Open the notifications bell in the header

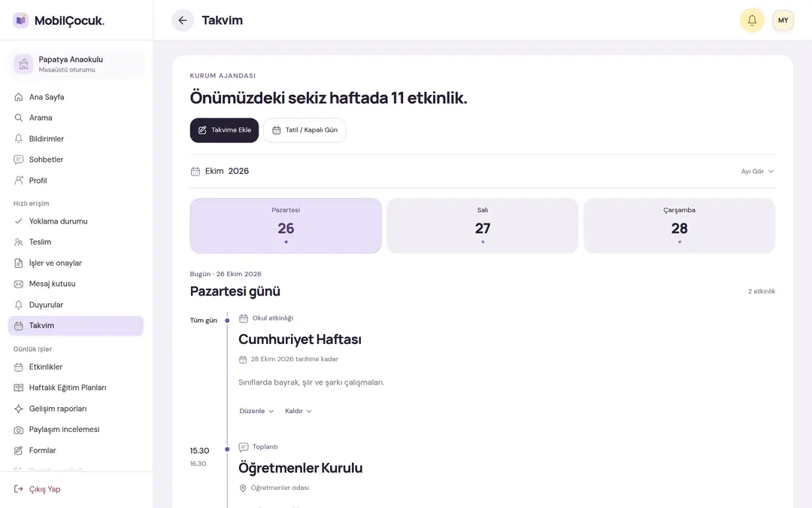(x=752, y=20)
